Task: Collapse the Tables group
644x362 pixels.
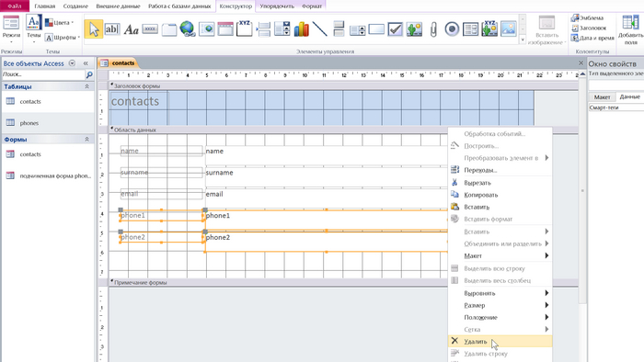Action: (86, 86)
